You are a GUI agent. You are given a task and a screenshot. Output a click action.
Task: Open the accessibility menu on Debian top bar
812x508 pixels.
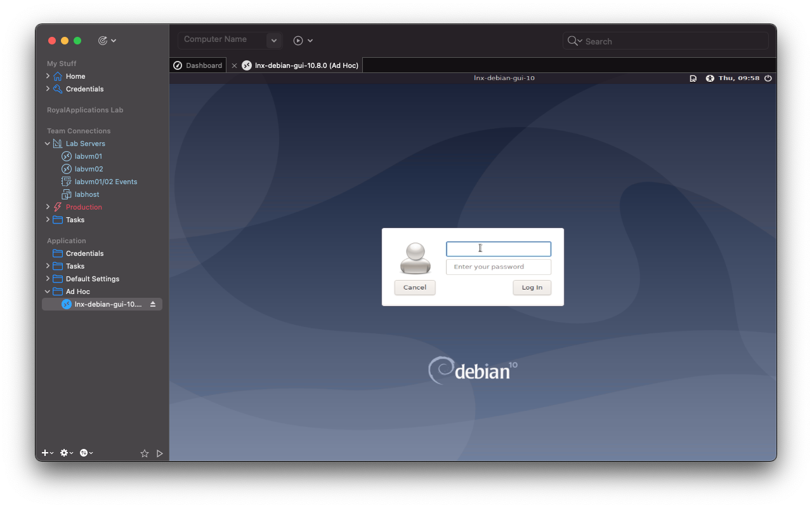click(709, 78)
